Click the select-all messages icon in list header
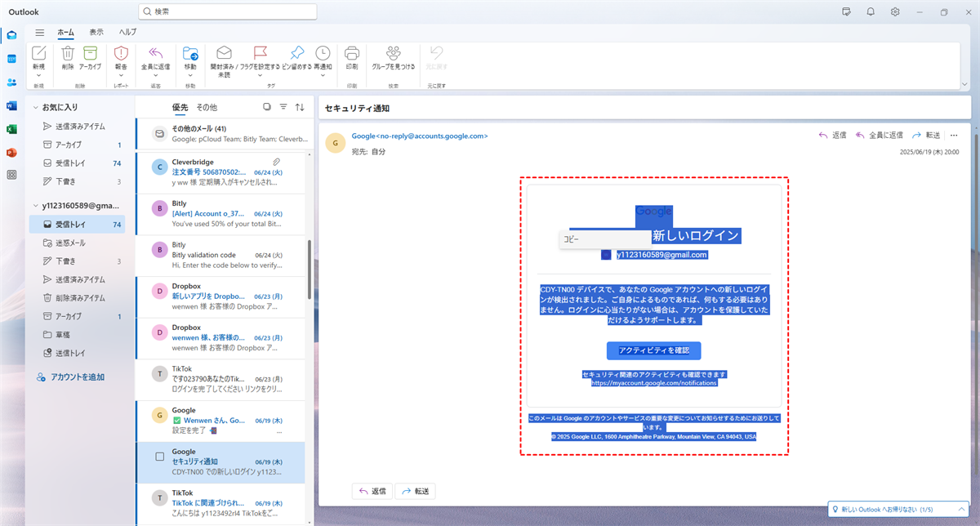980x526 pixels. 267,107
